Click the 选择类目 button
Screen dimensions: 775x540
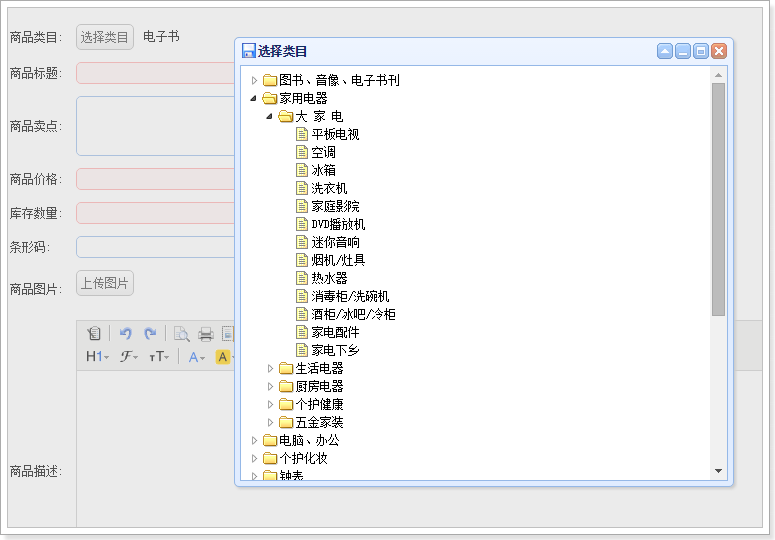105,37
